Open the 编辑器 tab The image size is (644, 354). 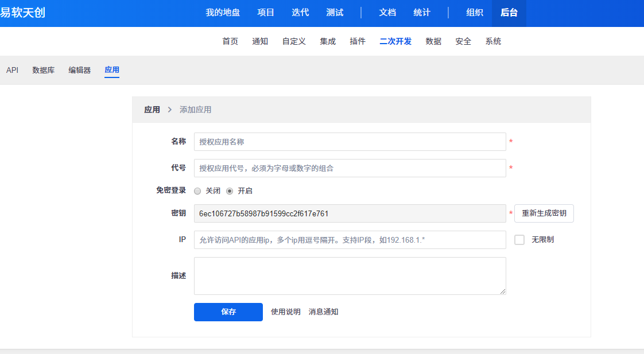point(80,71)
